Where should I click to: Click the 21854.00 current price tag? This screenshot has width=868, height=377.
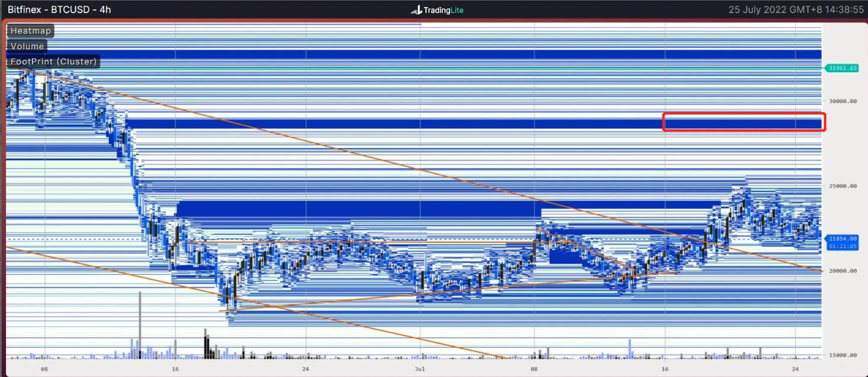843,239
